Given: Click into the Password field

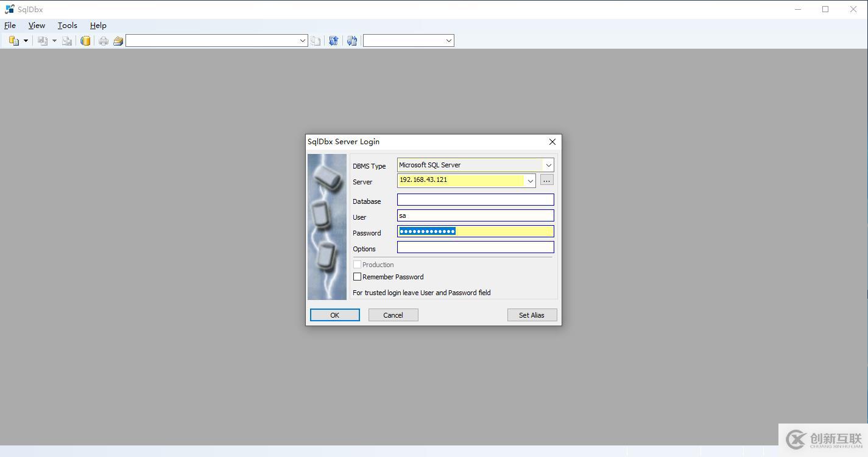Looking at the screenshot, I should 476,231.
